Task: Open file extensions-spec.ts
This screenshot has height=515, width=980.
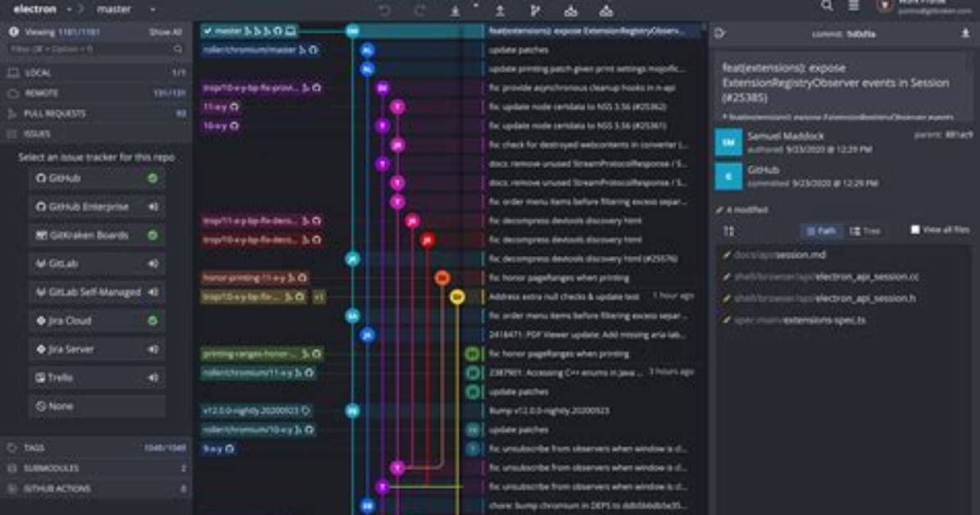Action: [x=800, y=320]
